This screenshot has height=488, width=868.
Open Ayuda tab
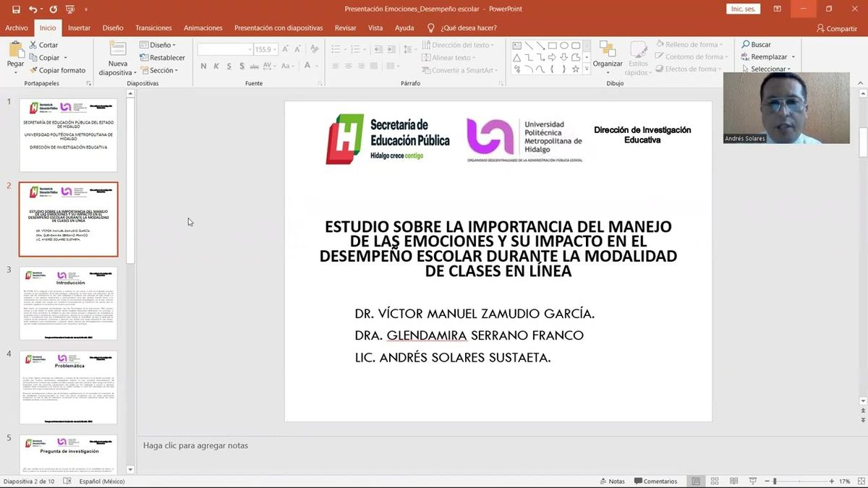tap(404, 28)
